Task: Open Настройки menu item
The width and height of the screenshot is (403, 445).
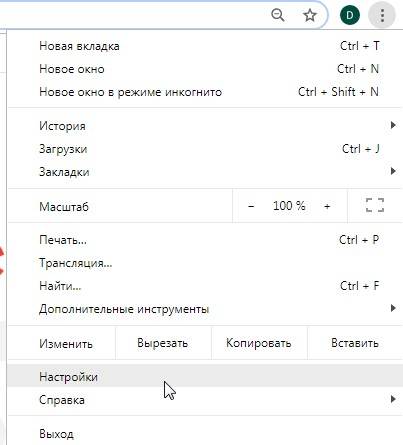Action: point(205,376)
